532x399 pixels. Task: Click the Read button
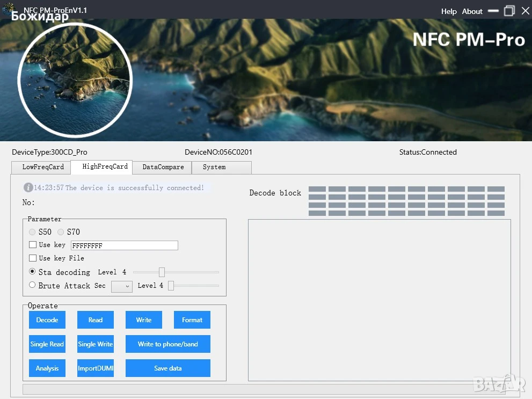point(96,320)
